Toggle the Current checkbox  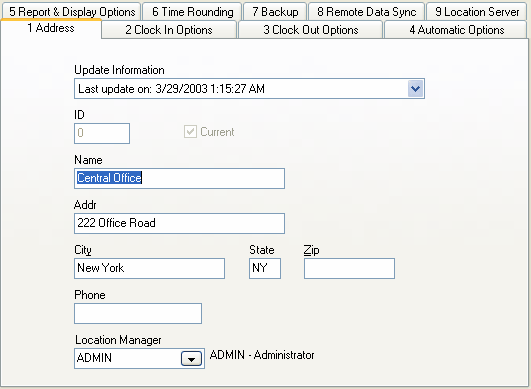[190, 132]
